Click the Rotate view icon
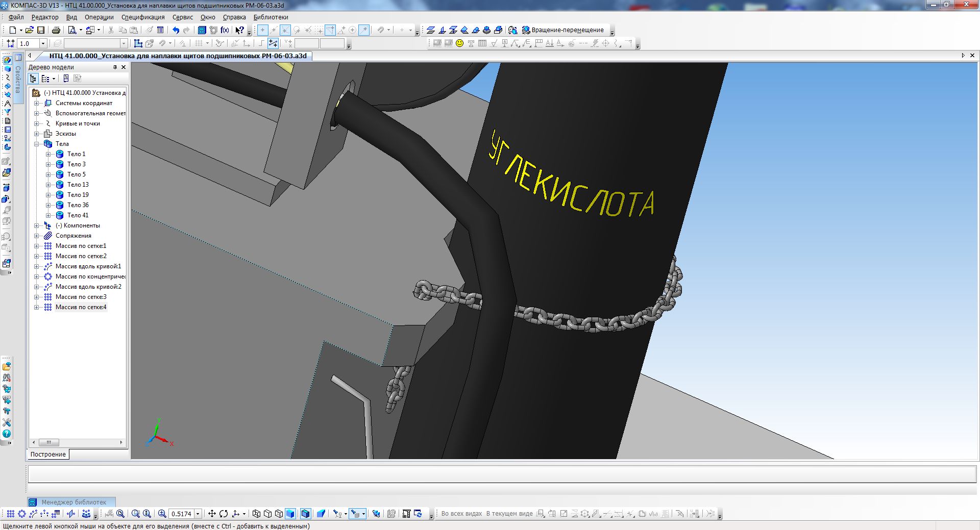The height and width of the screenshot is (530, 980). [x=224, y=514]
